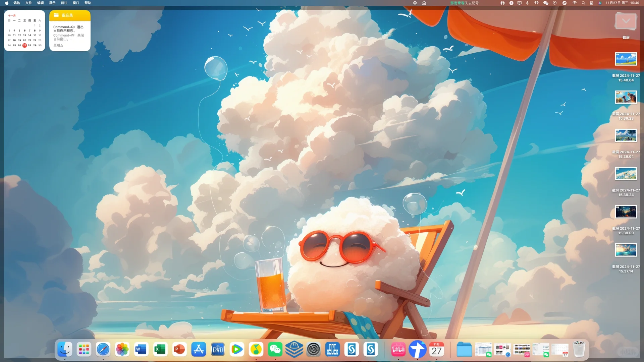Viewport: 644px width, 362px height.
Task: Open the 访达 Finder menu
Action: [x=17, y=3]
